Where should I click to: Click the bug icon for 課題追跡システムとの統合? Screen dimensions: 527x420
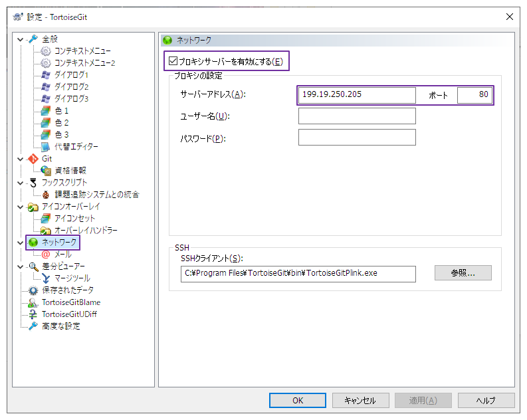pyautogui.click(x=46, y=195)
